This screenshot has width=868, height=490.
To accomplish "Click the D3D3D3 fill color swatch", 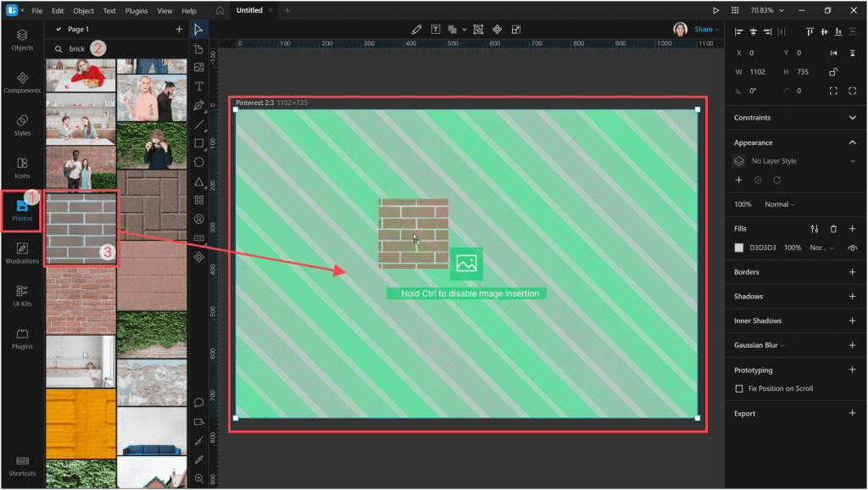I will click(x=738, y=248).
